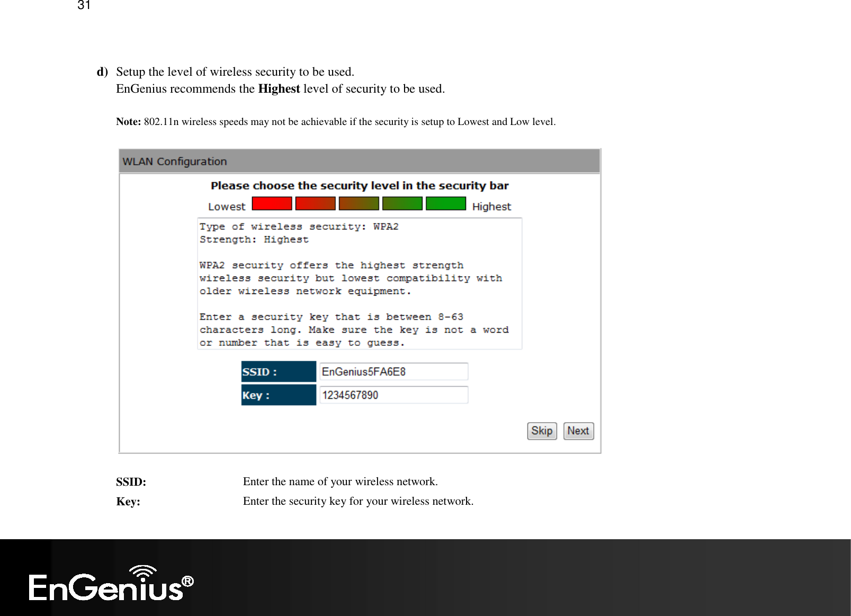851x616 pixels.
Task: Click the 'Note:' label in the note line
Action: click(129, 121)
